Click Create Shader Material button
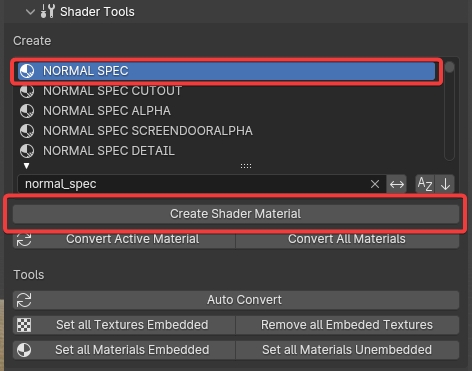 [x=236, y=214]
